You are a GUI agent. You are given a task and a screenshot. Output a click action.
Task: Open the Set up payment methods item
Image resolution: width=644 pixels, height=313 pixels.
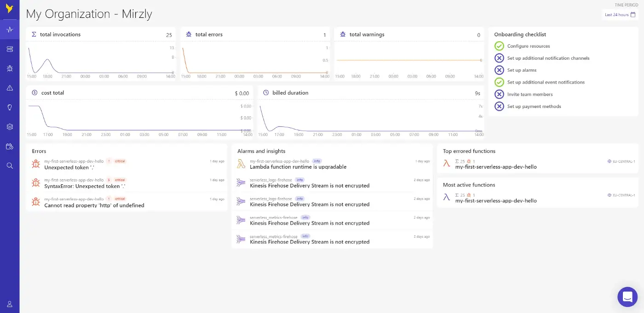point(534,106)
